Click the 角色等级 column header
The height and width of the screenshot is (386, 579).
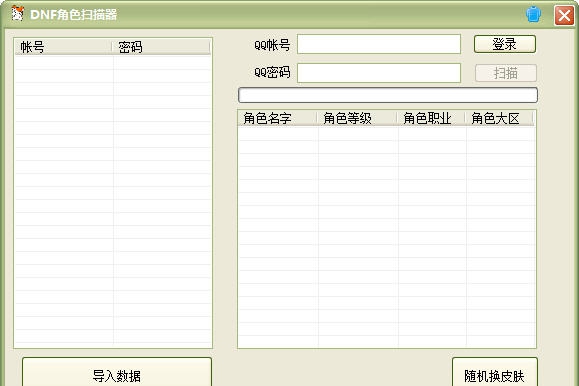pyautogui.click(x=357, y=118)
